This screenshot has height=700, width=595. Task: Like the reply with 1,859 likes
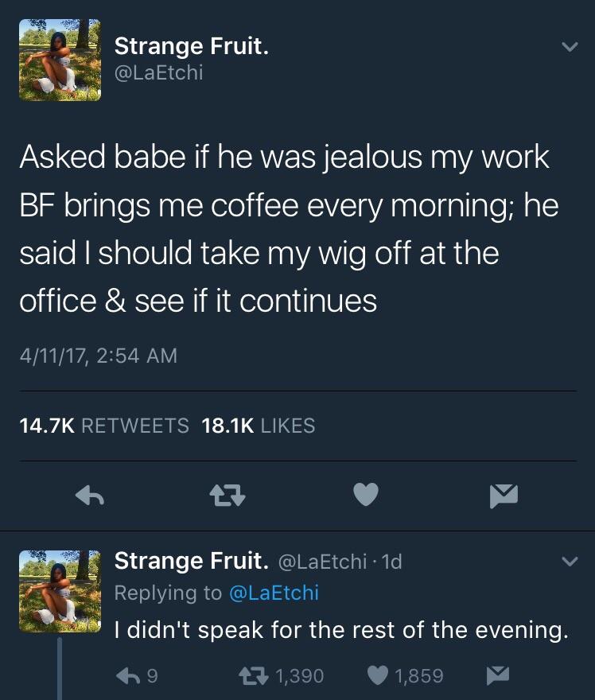tap(378, 675)
